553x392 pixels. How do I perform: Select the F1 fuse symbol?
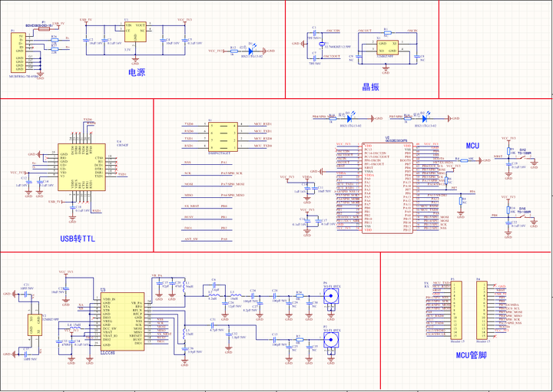[43, 30]
